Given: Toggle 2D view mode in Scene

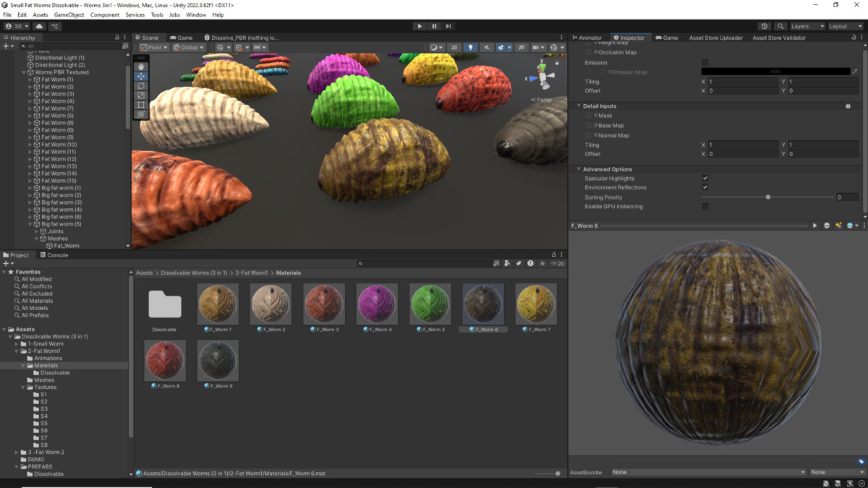Looking at the screenshot, I should 454,48.
